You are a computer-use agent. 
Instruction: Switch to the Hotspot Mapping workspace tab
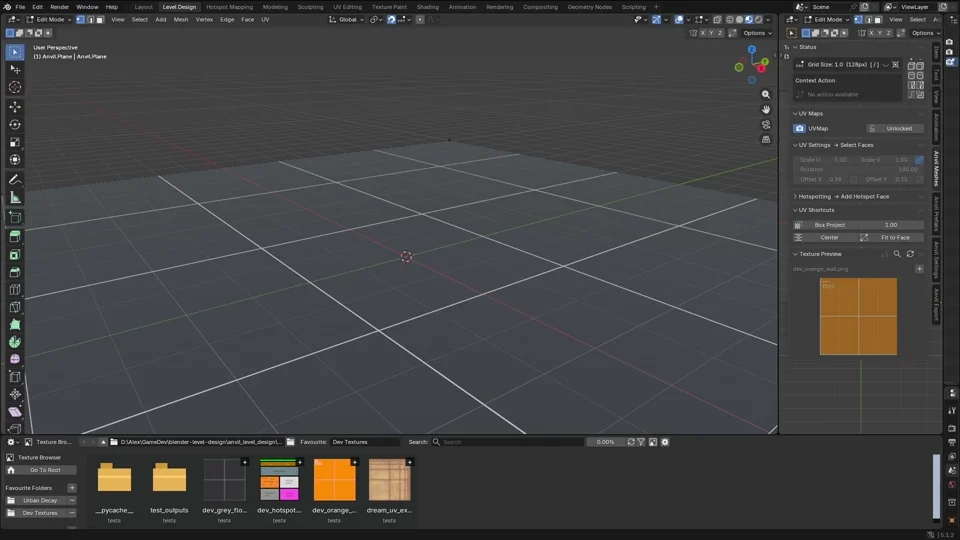[x=229, y=7]
